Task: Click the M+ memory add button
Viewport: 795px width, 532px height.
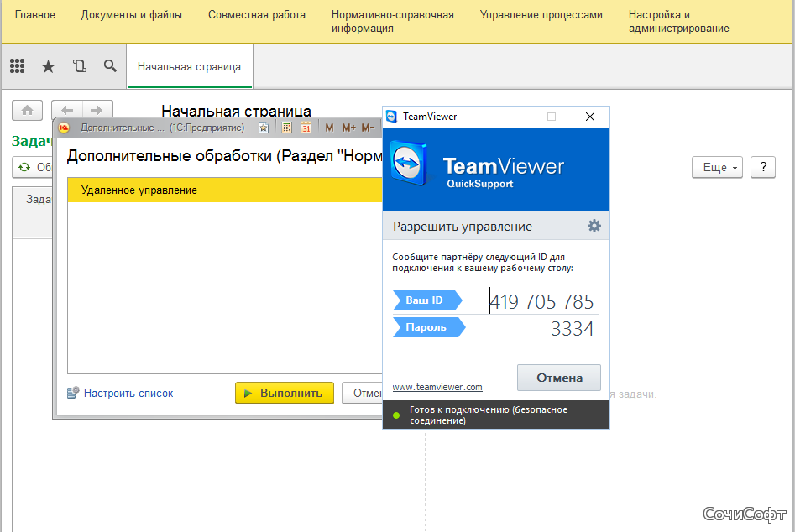Action: pyautogui.click(x=349, y=128)
